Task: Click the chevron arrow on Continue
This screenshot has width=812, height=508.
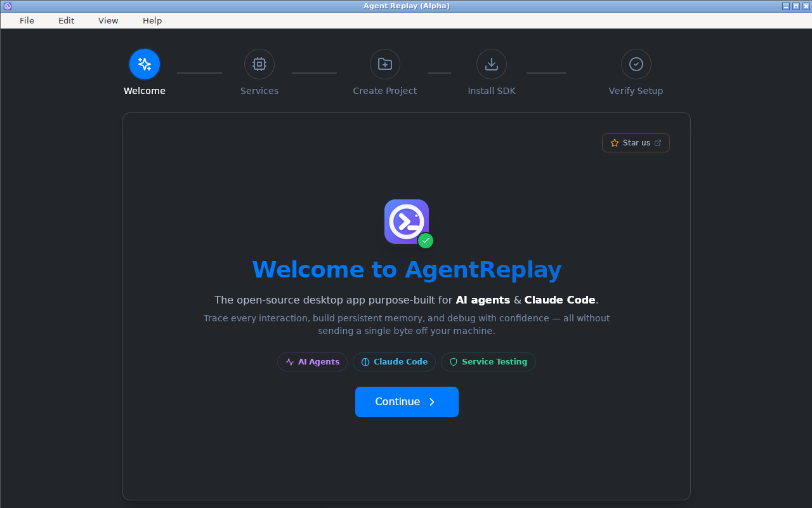Action: pos(432,402)
